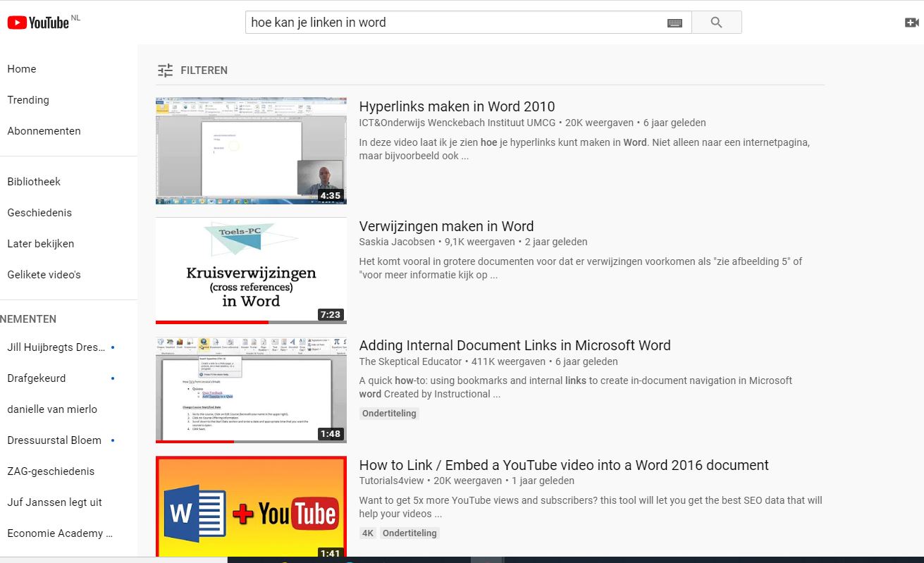
Task: Click the create video camera icon
Action: click(912, 23)
